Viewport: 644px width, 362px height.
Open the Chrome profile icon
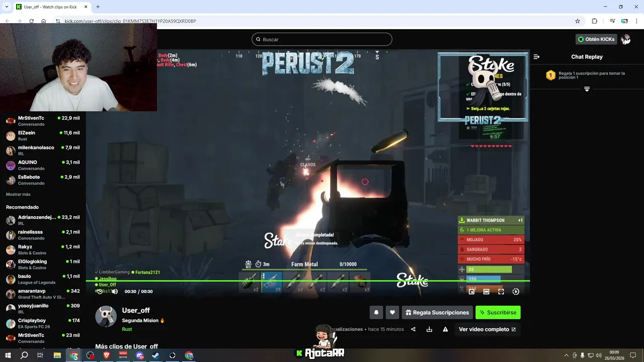click(624, 21)
